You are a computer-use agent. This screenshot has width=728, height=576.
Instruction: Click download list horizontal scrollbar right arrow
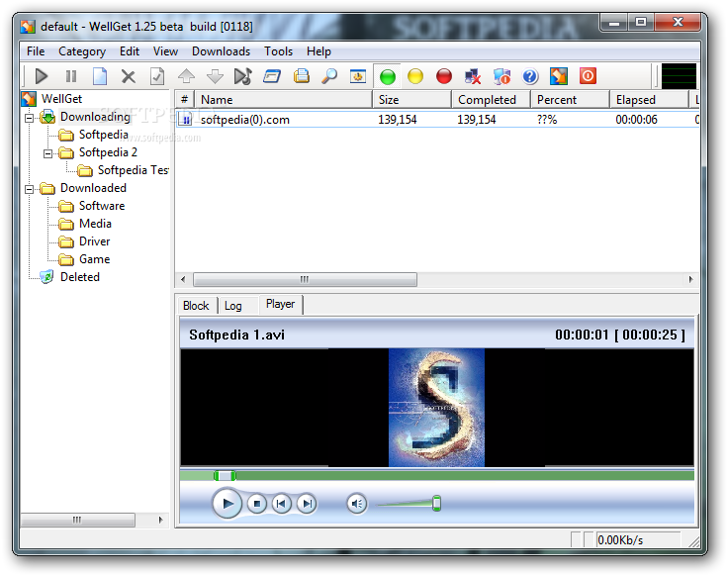point(690,280)
